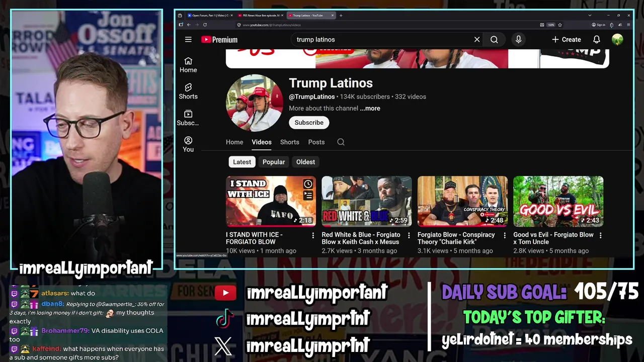
Task: Click '134K subscribers' text
Action: 365,97
